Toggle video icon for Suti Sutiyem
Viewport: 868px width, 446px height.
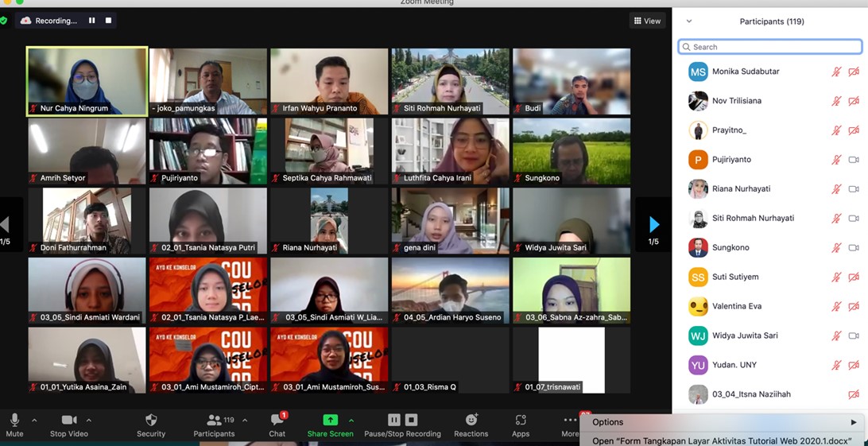pos(854,277)
